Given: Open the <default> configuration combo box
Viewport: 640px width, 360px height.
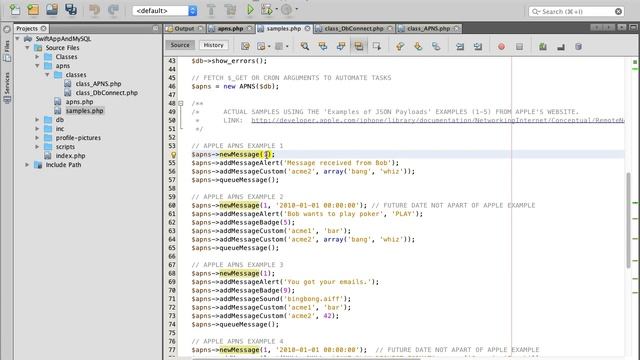Looking at the screenshot, I should click(164, 11).
